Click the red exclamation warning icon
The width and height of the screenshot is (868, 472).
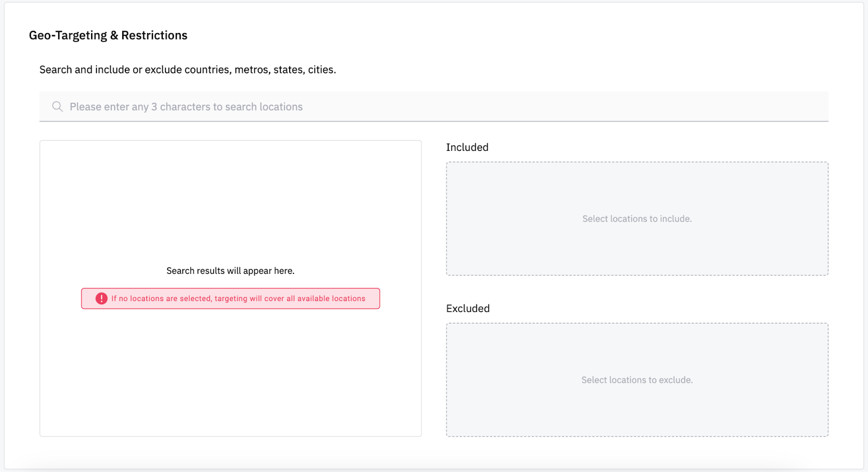[101, 298]
